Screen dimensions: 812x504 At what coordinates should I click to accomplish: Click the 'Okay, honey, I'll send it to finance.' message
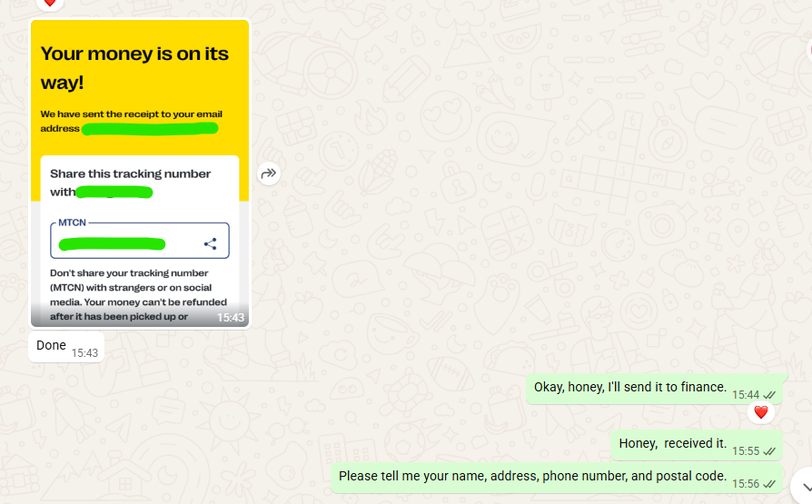tap(655, 389)
